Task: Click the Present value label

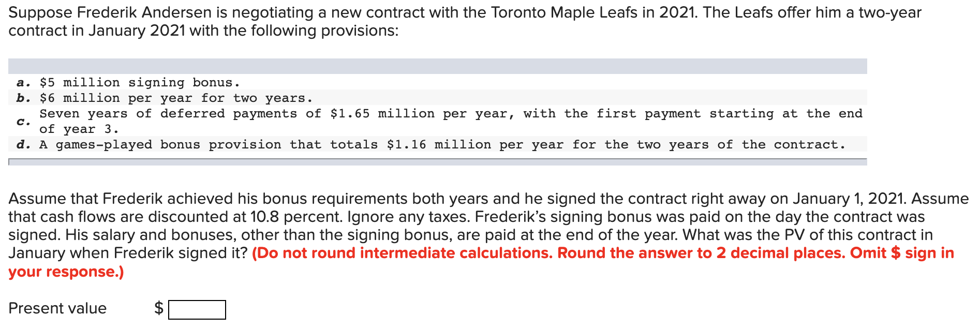Action: [x=57, y=309]
